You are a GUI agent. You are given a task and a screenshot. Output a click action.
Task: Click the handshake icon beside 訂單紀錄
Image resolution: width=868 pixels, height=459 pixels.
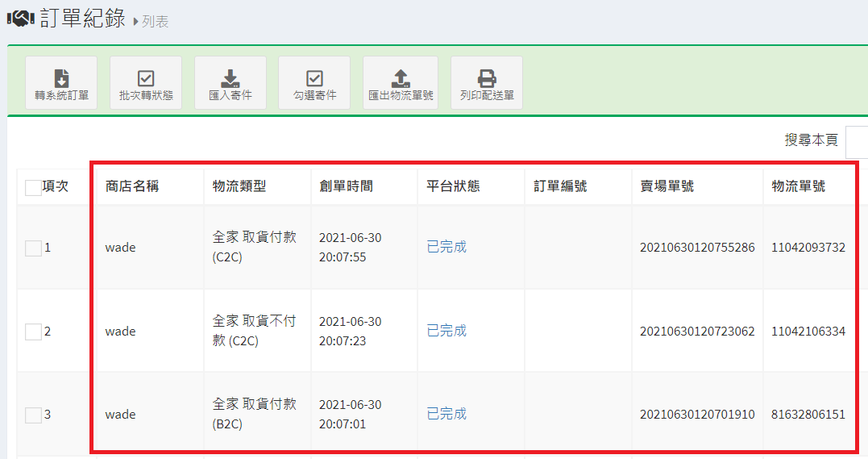click(20, 19)
